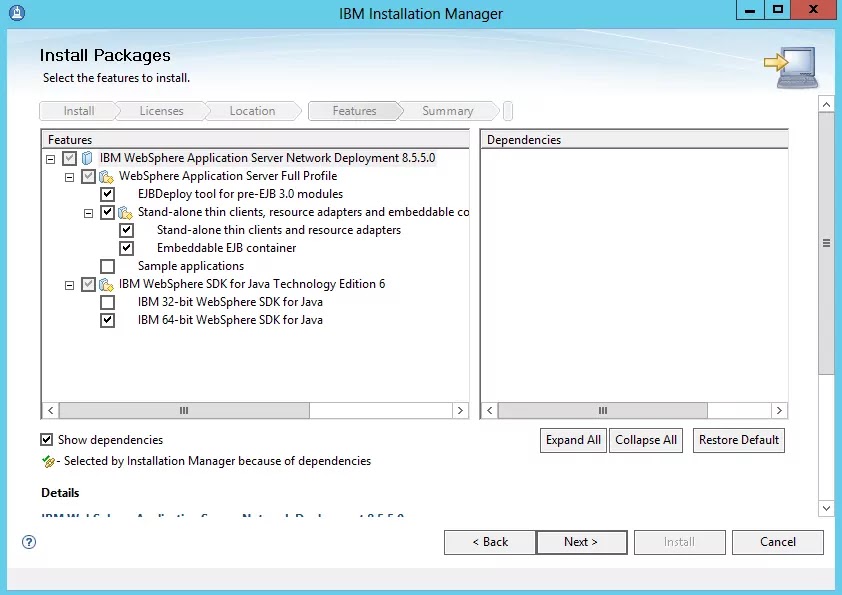842x595 pixels.
Task: Cancel the installation wizard
Action: pyautogui.click(x=778, y=542)
